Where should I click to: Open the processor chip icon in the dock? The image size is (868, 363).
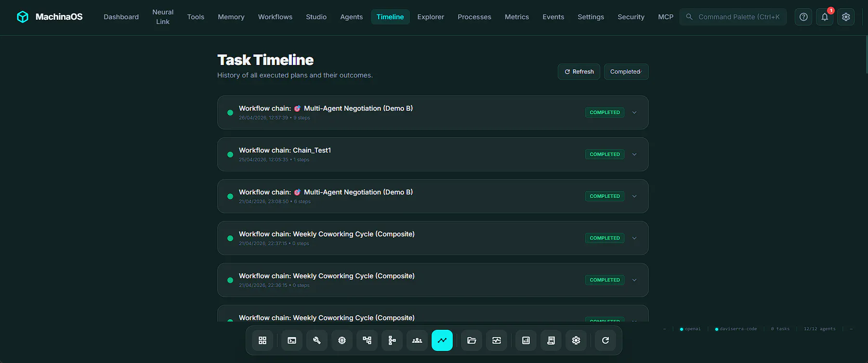click(342, 340)
